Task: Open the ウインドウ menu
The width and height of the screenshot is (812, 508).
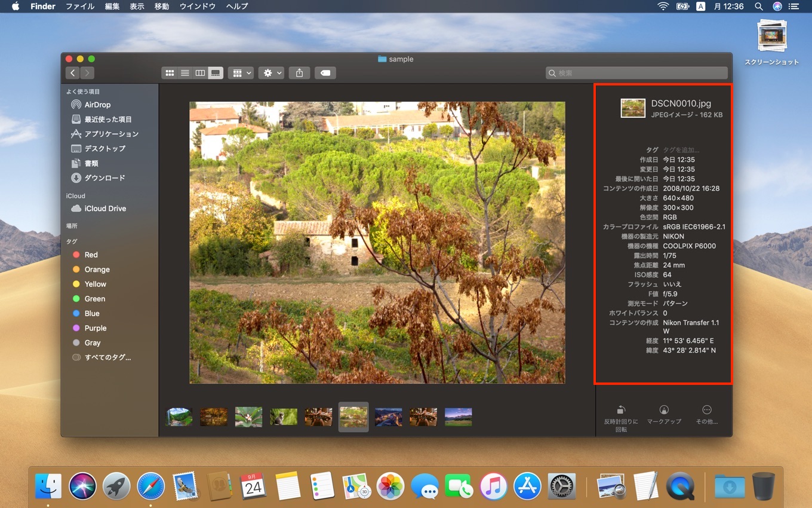Action: click(x=198, y=6)
